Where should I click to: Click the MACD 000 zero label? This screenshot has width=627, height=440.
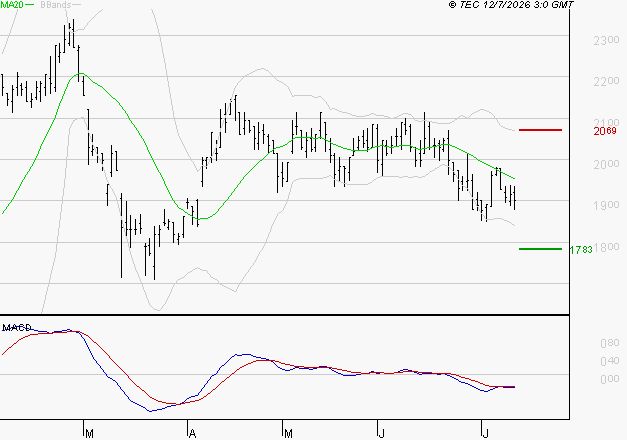tap(610, 379)
